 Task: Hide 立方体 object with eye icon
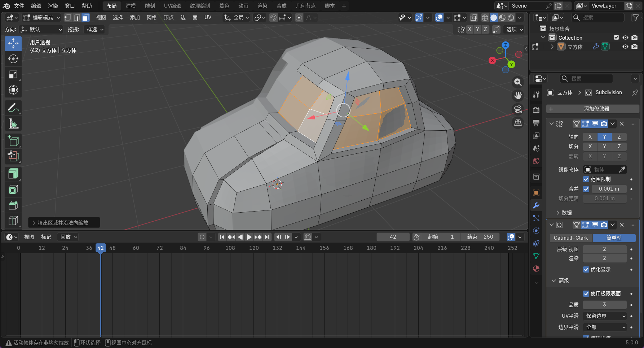625,47
